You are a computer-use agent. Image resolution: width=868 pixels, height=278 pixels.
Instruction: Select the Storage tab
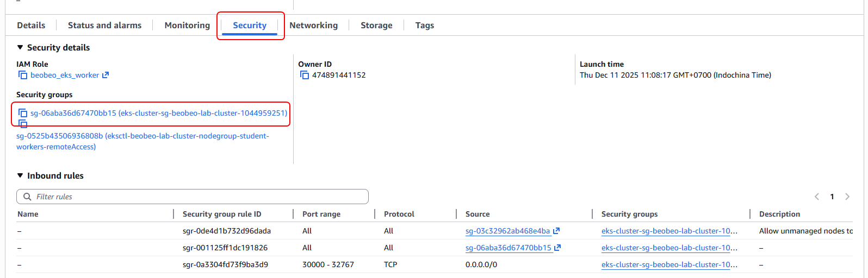coord(376,25)
